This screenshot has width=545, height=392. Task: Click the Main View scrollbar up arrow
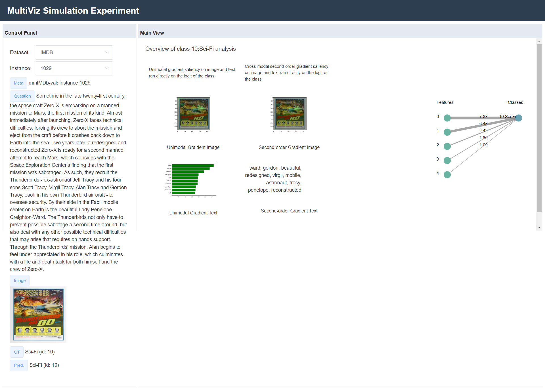[539, 42]
